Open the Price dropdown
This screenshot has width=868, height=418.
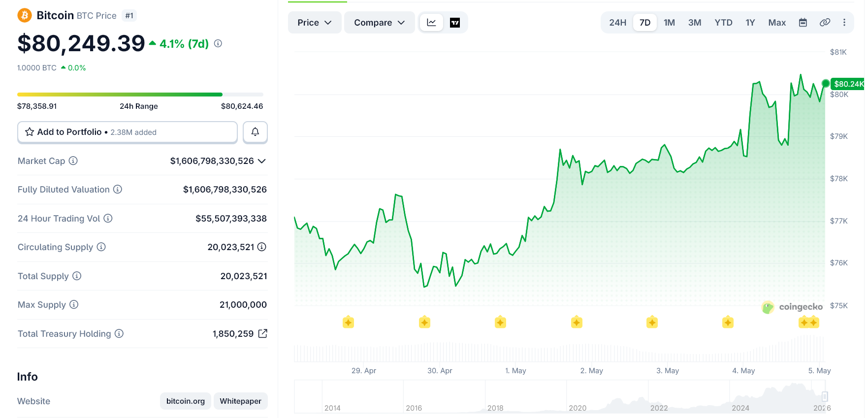coord(315,23)
